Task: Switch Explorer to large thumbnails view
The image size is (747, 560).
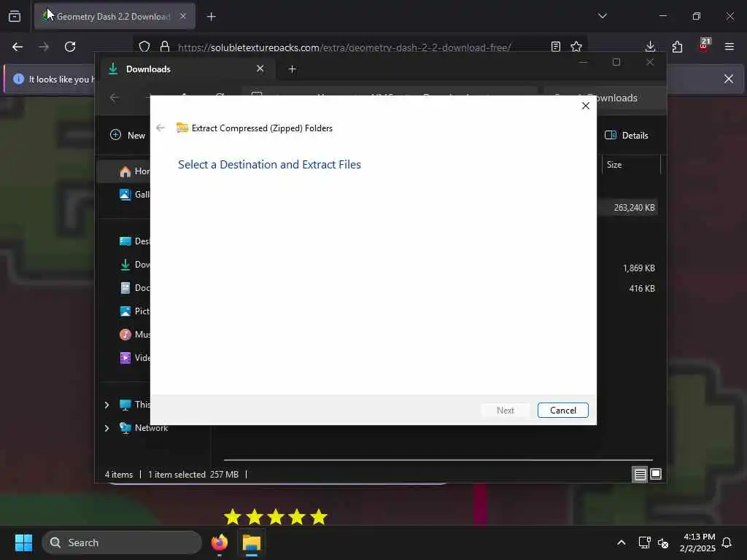Action: (x=656, y=474)
